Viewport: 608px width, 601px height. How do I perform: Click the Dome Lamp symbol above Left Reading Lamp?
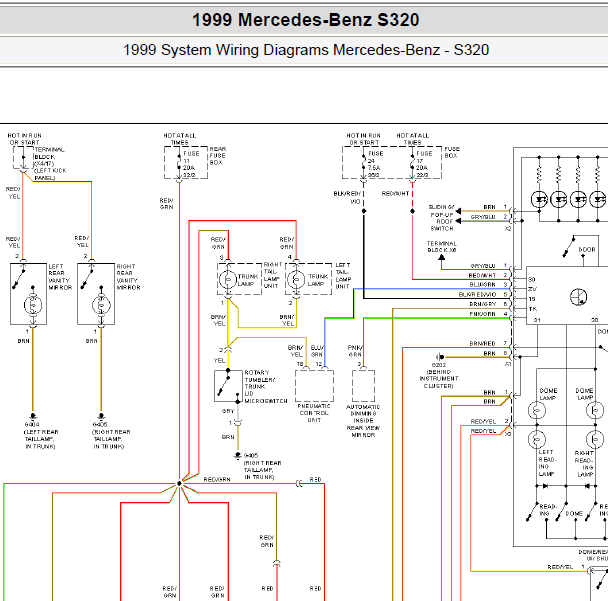click(x=537, y=410)
